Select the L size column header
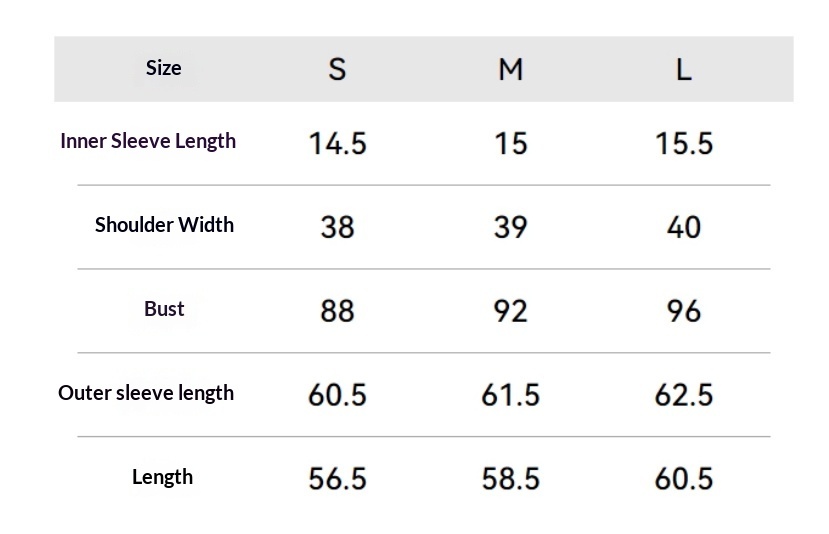 point(683,69)
